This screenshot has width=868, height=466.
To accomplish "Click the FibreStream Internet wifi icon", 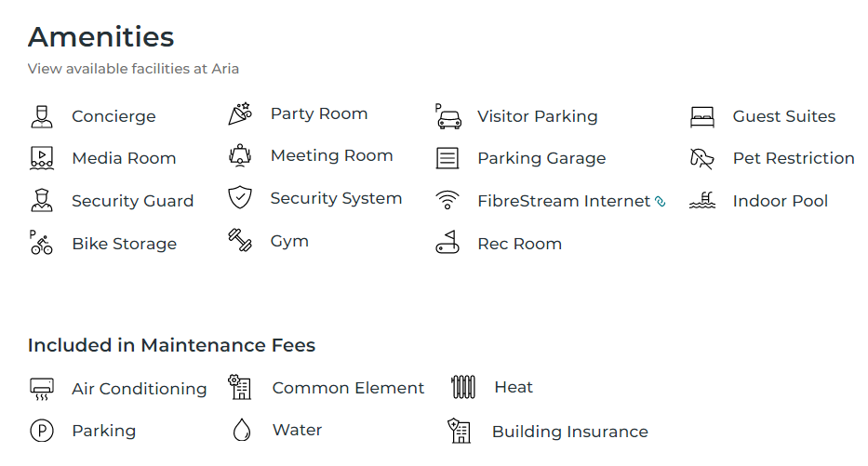I will [x=447, y=200].
